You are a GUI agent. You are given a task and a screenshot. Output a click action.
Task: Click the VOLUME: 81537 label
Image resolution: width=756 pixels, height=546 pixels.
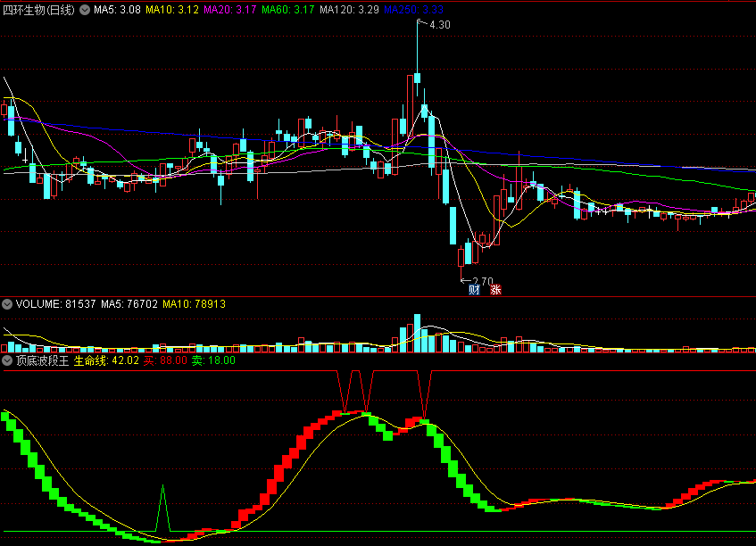tap(55, 304)
